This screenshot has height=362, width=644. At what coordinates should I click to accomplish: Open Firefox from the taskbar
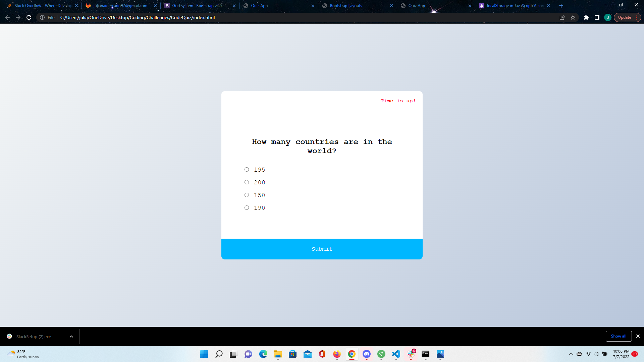pos(337,354)
